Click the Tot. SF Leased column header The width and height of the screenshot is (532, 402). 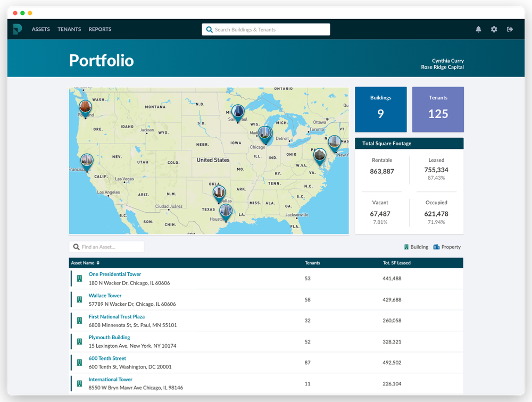pyautogui.click(x=397, y=263)
